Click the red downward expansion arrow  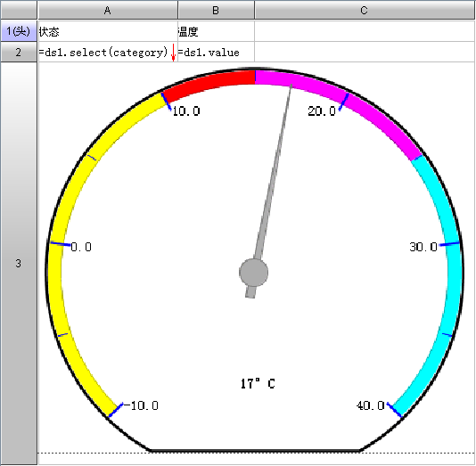click(173, 53)
